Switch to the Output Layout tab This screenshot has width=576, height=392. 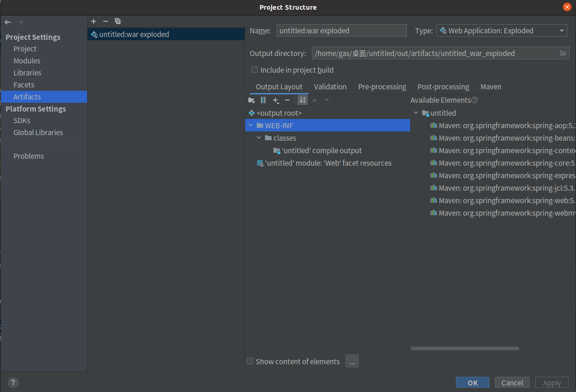[279, 87]
